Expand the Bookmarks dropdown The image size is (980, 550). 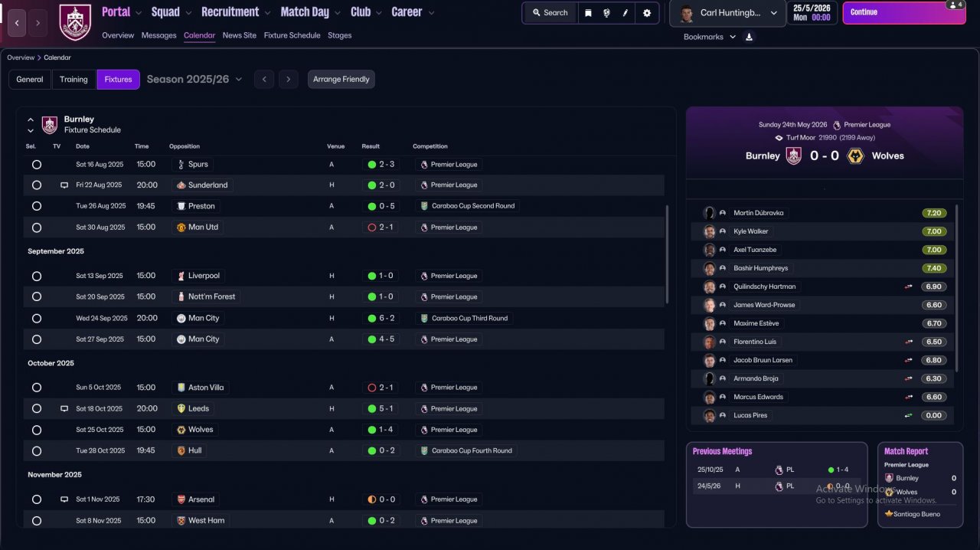click(x=710, y=37)
